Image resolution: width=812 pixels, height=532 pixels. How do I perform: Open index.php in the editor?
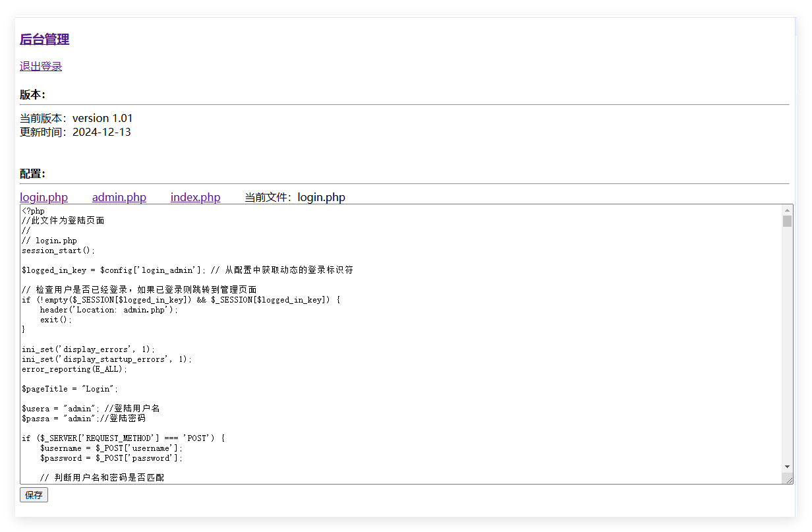coord(195,197)
